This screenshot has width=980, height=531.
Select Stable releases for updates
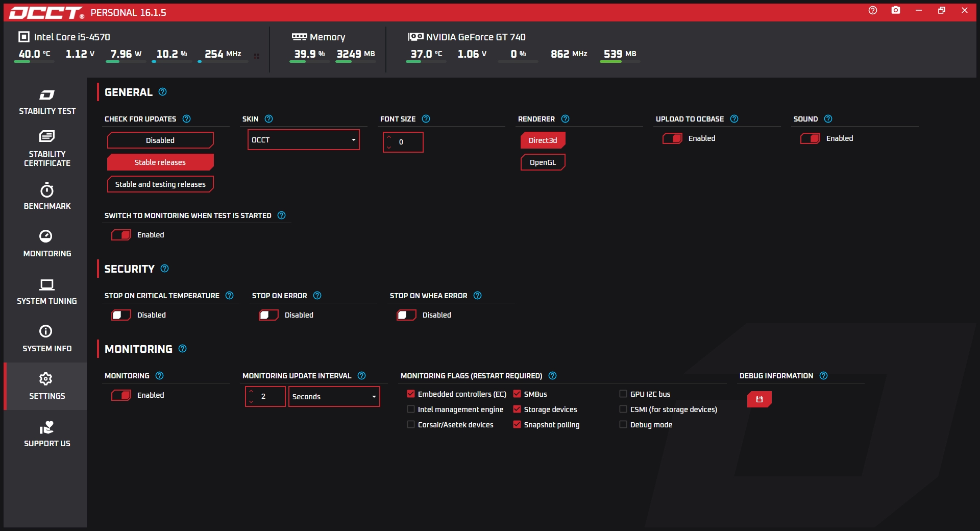[x=160, y=162]
